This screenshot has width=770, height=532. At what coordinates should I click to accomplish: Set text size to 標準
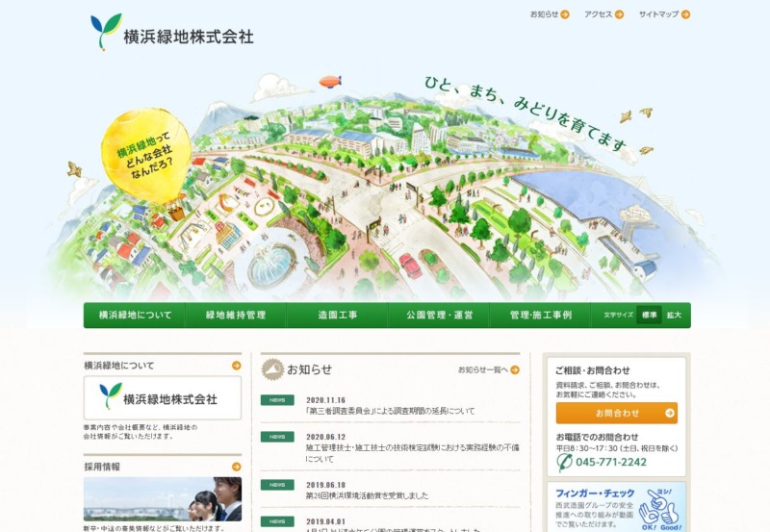pyautogui.click(x=649, y=316)
